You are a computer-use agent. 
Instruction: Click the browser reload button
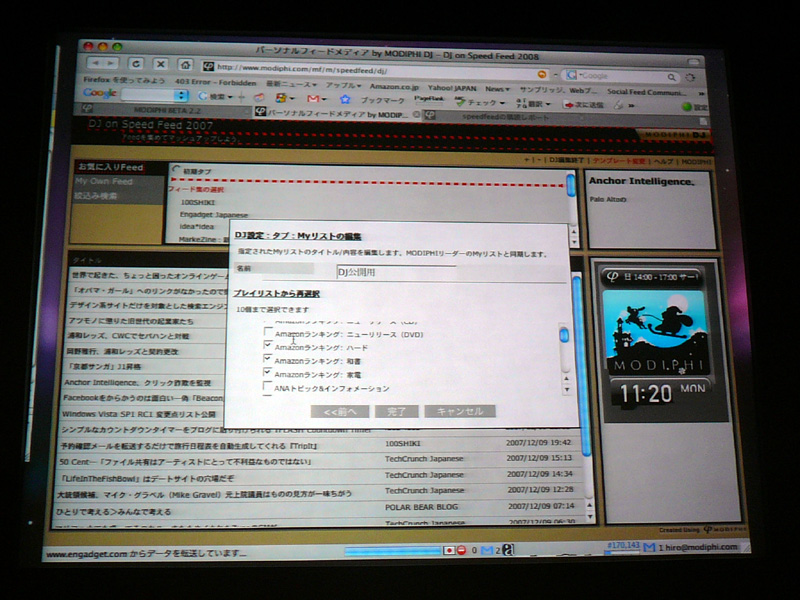pyautogui.click(x=136, y=64)
